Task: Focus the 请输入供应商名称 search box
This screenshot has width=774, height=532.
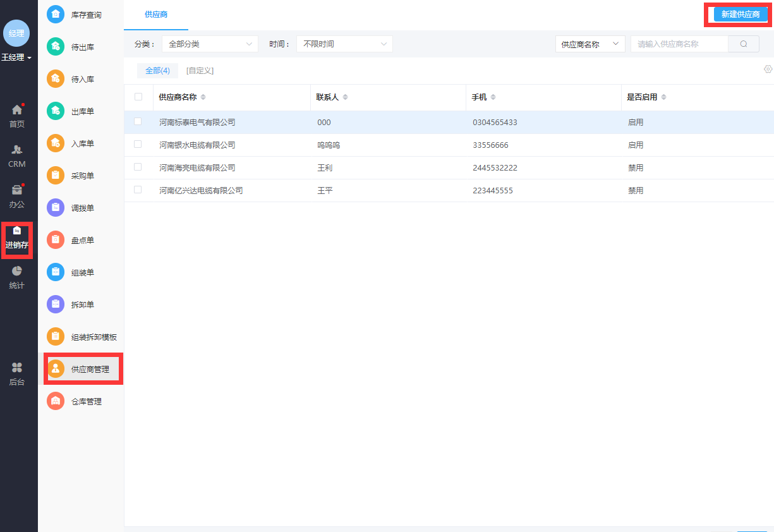Action: click(680, 44)
